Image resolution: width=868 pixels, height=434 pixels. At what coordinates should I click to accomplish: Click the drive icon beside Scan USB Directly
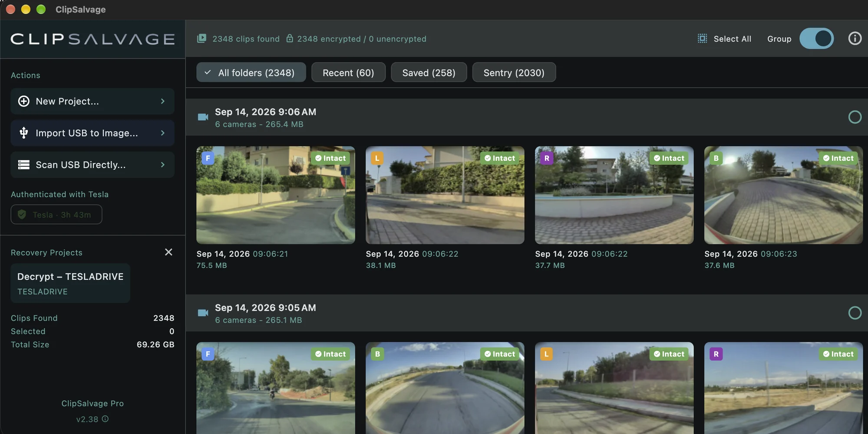24,165
